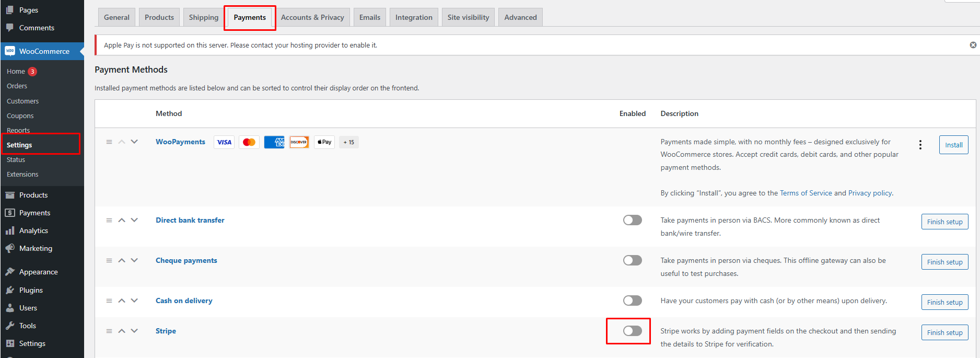Toggle Cash on delivery switch
This screenshot has height=358, width=980.
click(632, 301)
